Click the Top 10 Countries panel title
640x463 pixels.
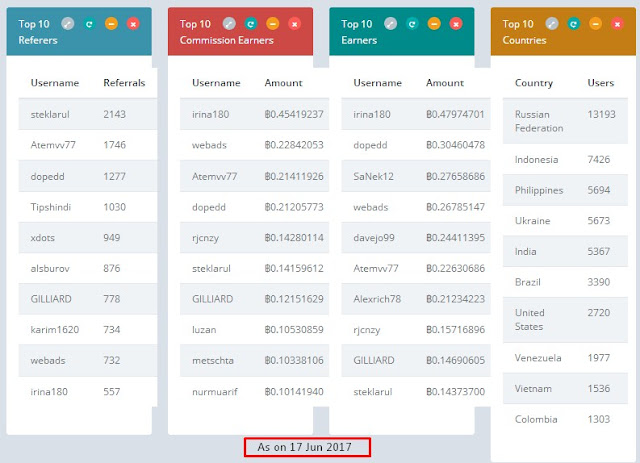(524, 32)
